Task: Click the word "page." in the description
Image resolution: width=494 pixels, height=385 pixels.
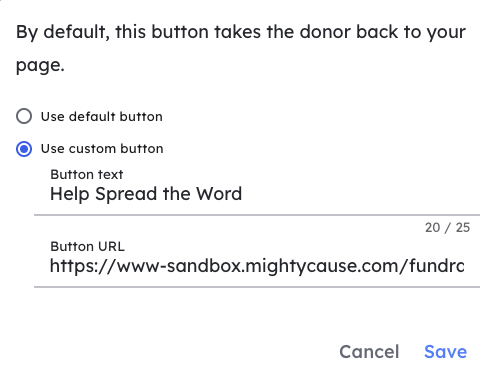Action: coord(40,65)
